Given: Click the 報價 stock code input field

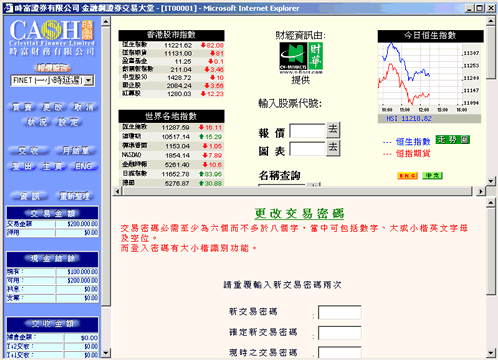Looking at the screenshot, I should pyautogui.click(x=307, y=131).
